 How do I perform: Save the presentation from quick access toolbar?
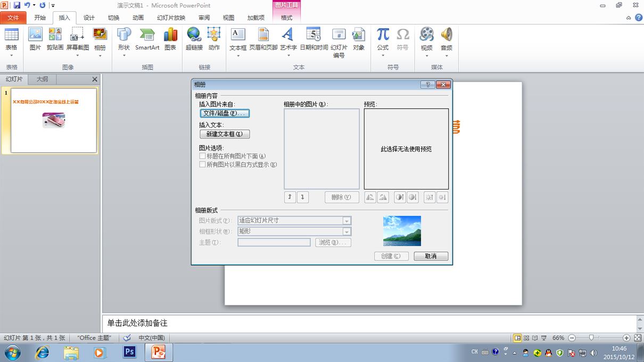[16, 5]
